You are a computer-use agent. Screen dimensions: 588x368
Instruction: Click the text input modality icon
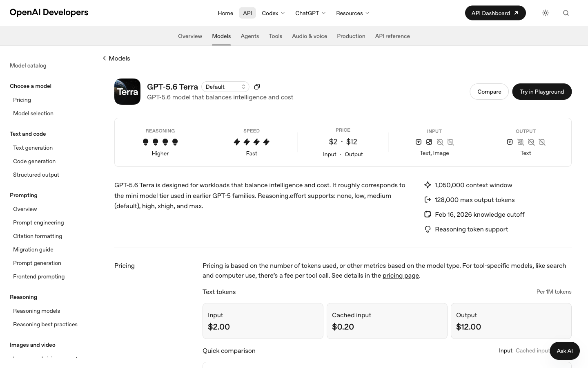(419, 142)
